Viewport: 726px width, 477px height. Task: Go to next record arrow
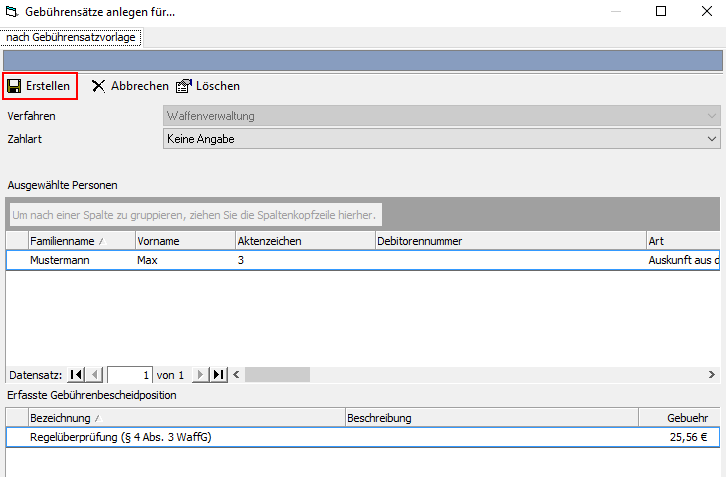click(201, 375)
